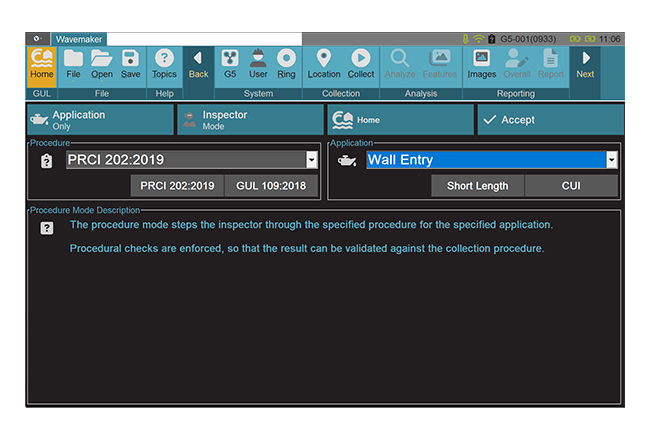Click the link status icons

click(x=582, y=39)
